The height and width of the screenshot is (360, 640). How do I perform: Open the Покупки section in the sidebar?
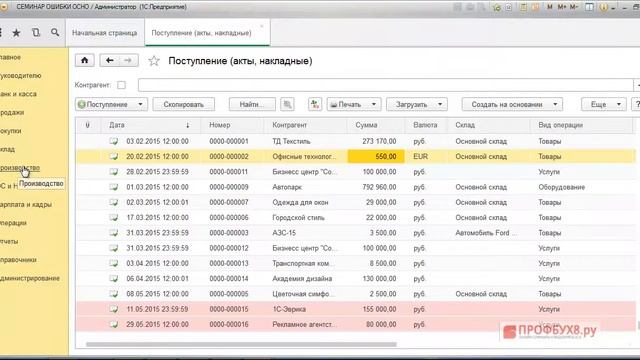(11, 131)
